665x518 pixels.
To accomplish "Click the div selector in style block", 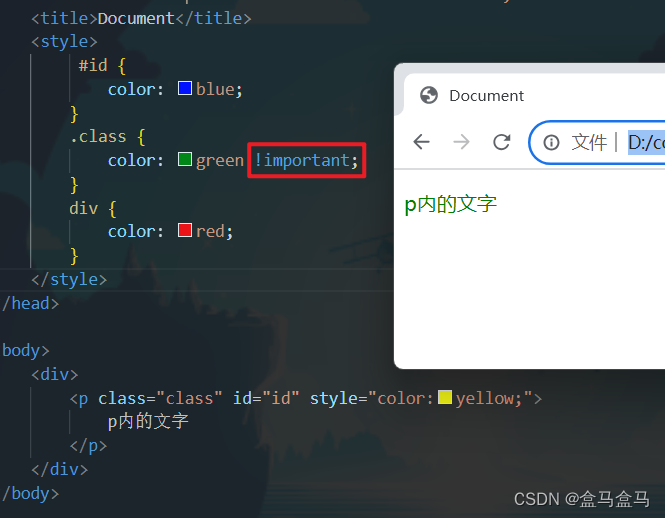I will pos(84,208).
